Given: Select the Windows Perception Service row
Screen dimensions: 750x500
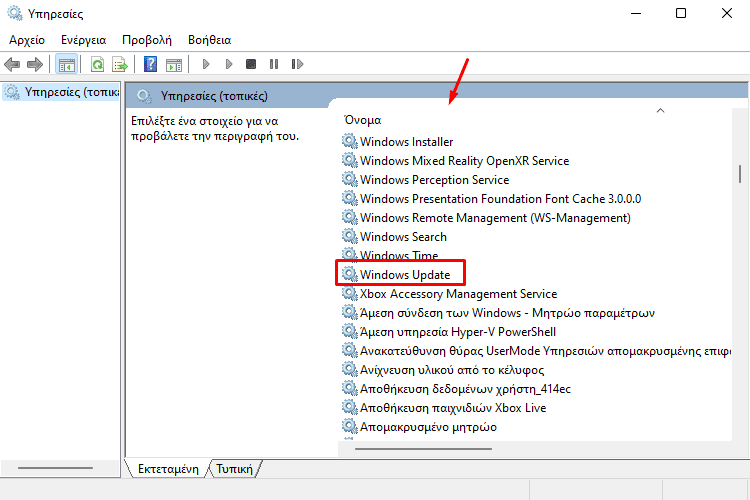Looking at the screenshot, I should coord(434,179).
